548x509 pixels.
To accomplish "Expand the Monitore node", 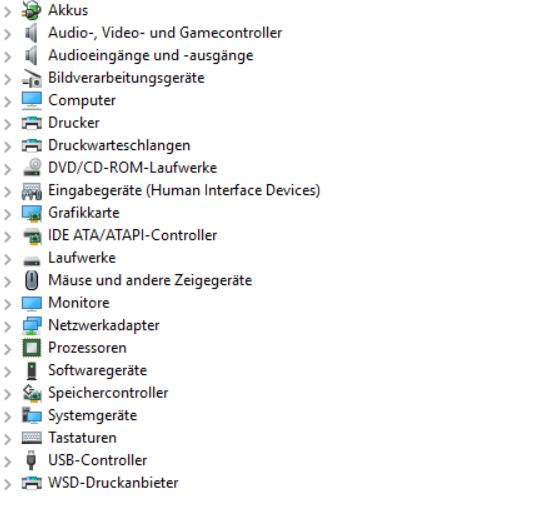I will click(8, 304).
